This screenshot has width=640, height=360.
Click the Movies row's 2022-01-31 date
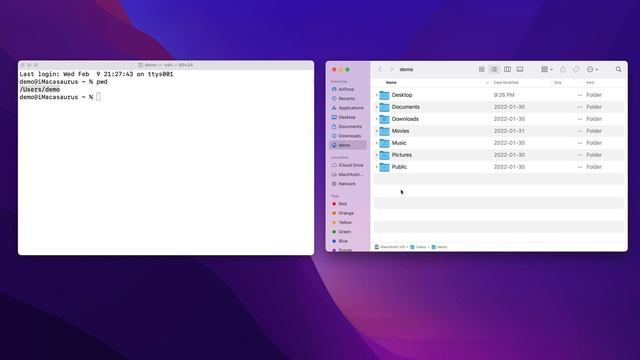pos(509,131)
